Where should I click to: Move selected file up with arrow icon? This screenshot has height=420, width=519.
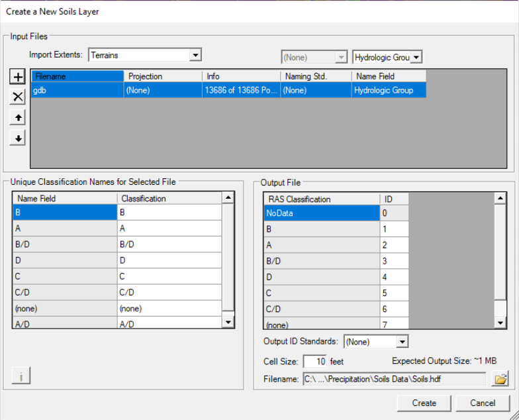click(19, 118)
